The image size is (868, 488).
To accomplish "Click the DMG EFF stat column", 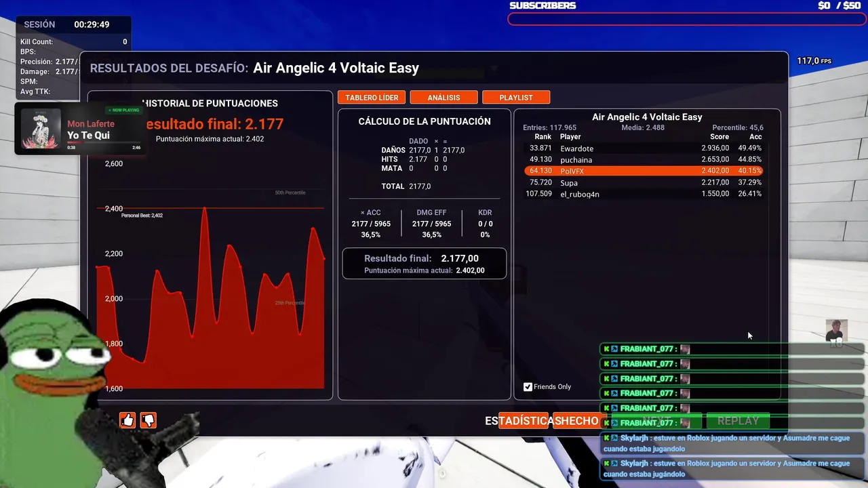I will click(x=431, y=224).
